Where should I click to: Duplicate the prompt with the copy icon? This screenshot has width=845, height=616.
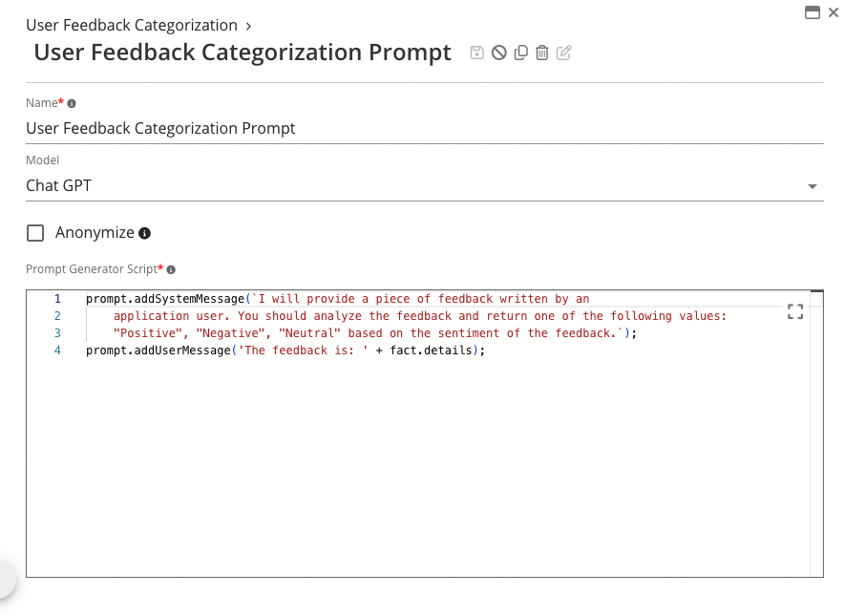point(520,53)
